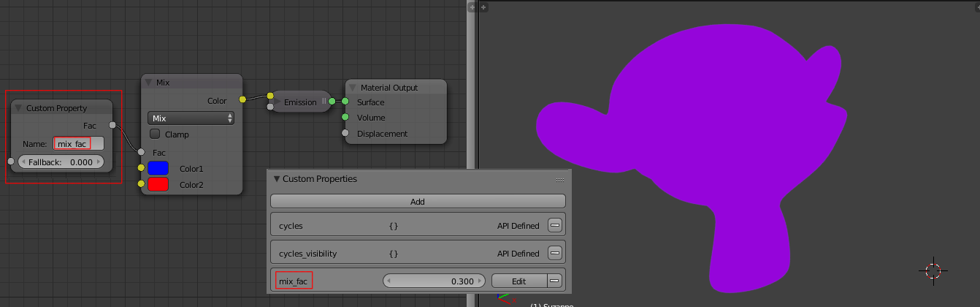The height and width of the screenshot is (307, 980).
Task: Remove the cycles_visibility property minus button
Action: point(555,254)
